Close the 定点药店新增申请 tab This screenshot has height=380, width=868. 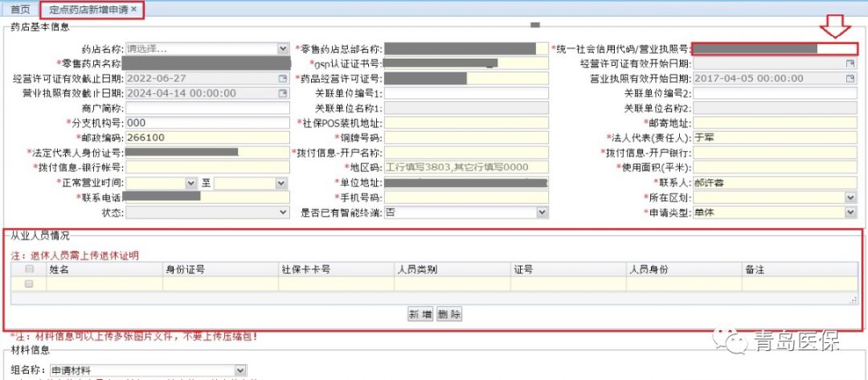[x=134, y=9]
